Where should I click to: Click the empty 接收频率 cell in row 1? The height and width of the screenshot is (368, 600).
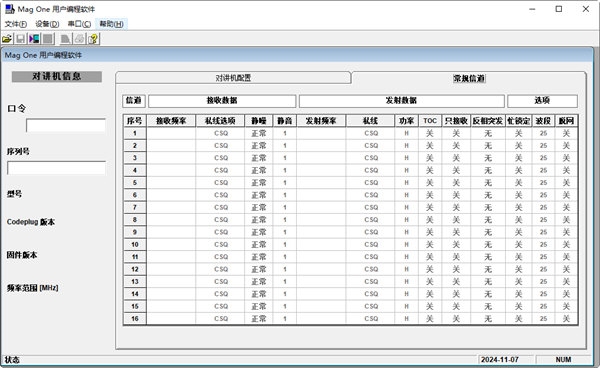point(171,133)
